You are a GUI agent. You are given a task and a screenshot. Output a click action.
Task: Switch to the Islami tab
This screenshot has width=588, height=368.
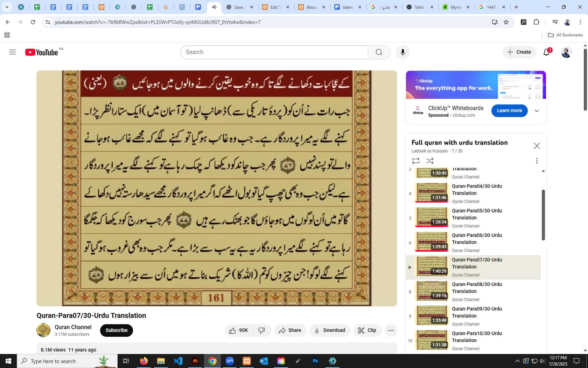click(x=348, y=7)
